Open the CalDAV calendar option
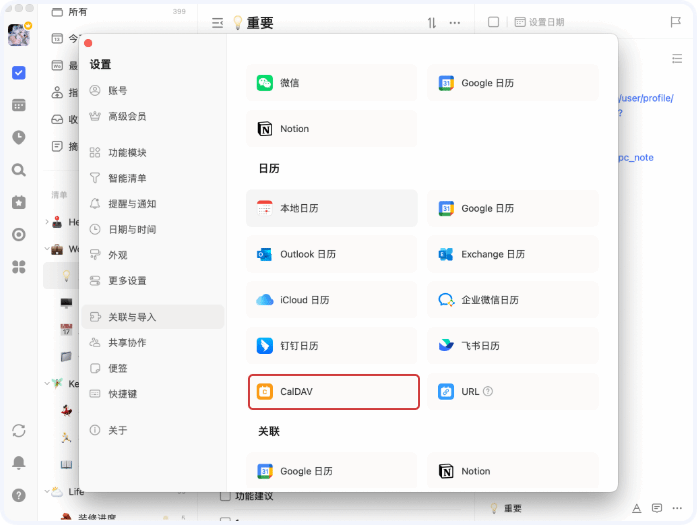697x525 pixels. (333, 392)
